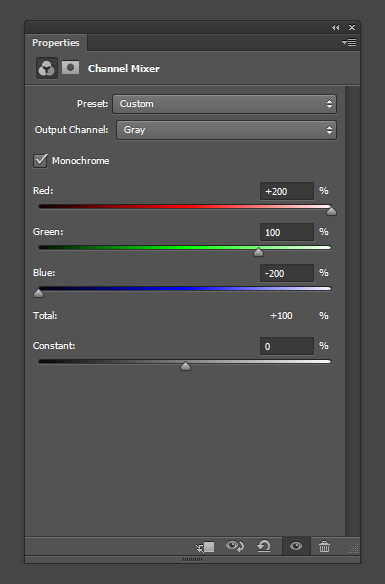This screenshot has height=584, width=385.
Task: Click the Channel Mixer adjustment icon
Action: click(x=47, y=68)
